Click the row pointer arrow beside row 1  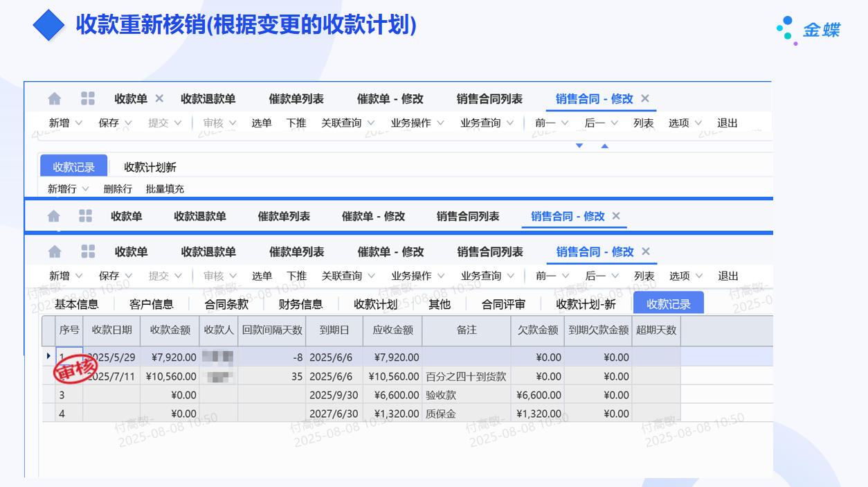pos(48,356)
